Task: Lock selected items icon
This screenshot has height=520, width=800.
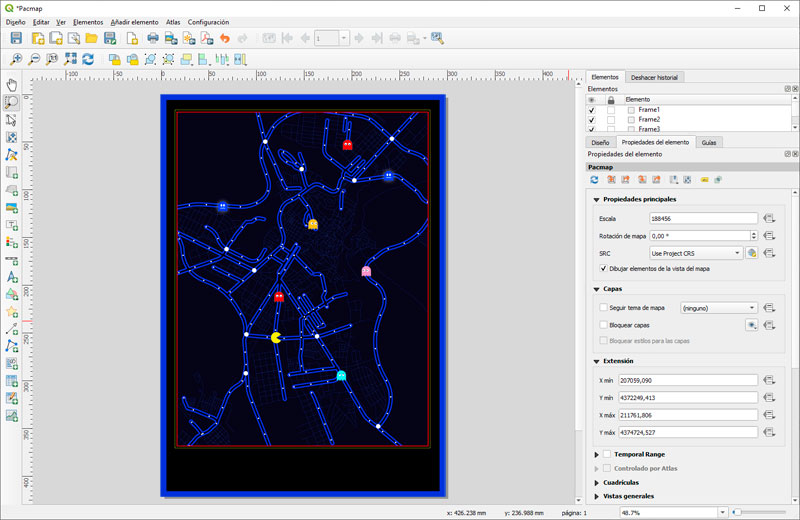Action: coord(114,59)
